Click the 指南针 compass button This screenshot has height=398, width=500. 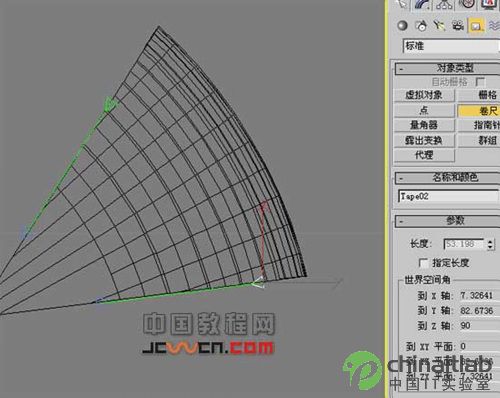(479, 125)
